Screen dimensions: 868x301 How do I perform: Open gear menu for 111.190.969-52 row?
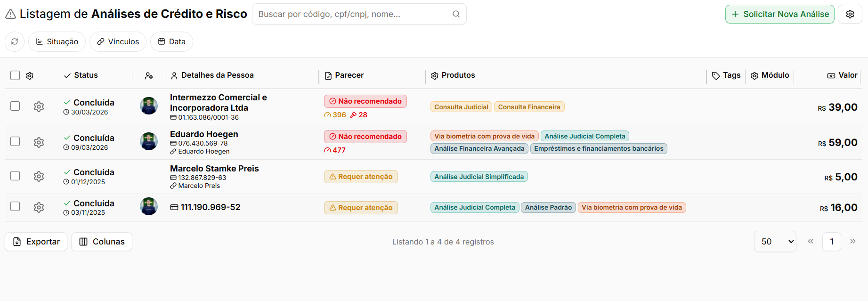pyautogui.click(x=39, y=207)
